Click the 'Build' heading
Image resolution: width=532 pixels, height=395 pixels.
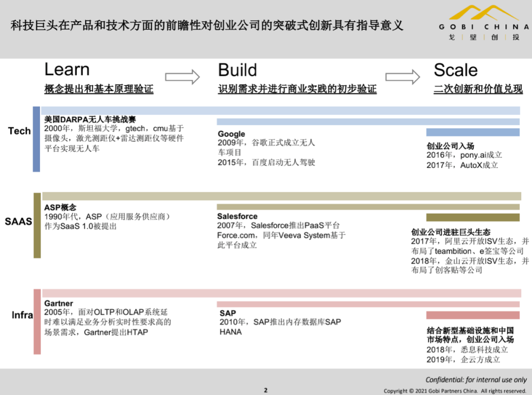(x=237, y=70)
